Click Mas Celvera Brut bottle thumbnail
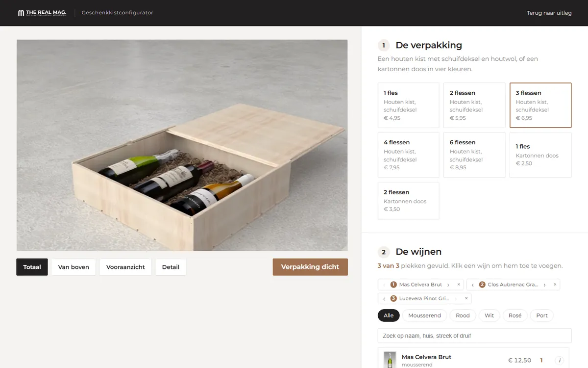 [x=390, y=360]
